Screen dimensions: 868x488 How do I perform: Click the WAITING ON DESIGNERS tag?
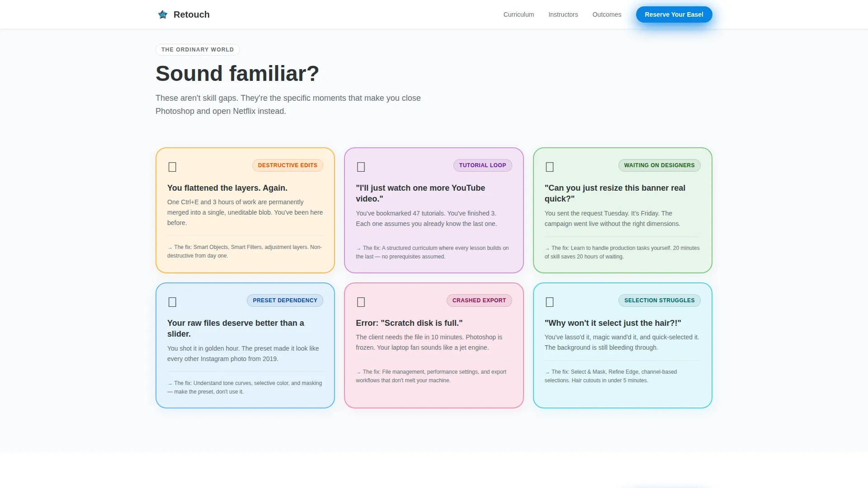coord(659,165)
